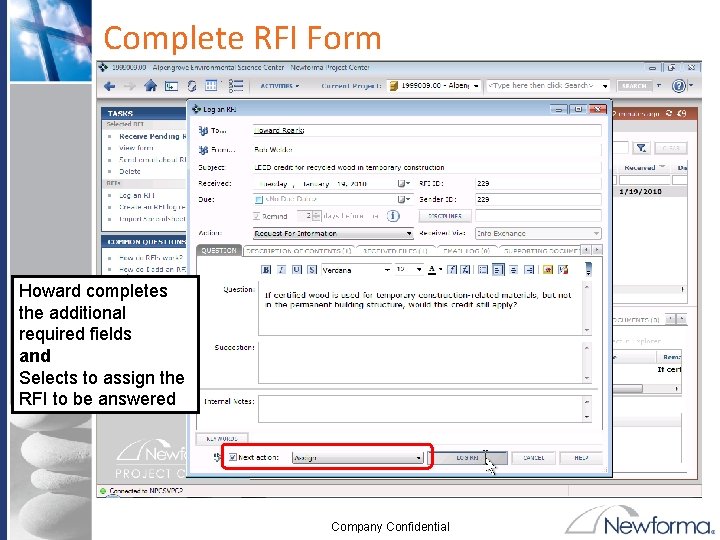
Task: Click the Help button in dialog
Action: 580,458
